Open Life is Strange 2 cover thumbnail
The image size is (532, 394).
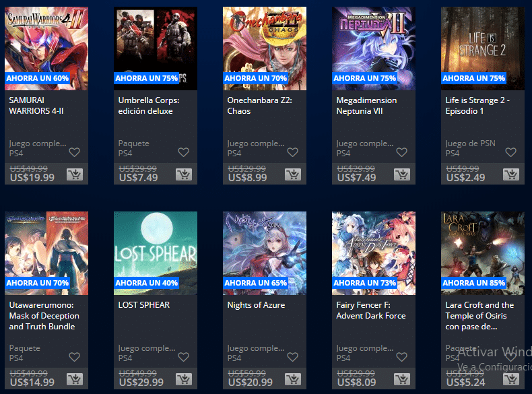pos(482,48)
